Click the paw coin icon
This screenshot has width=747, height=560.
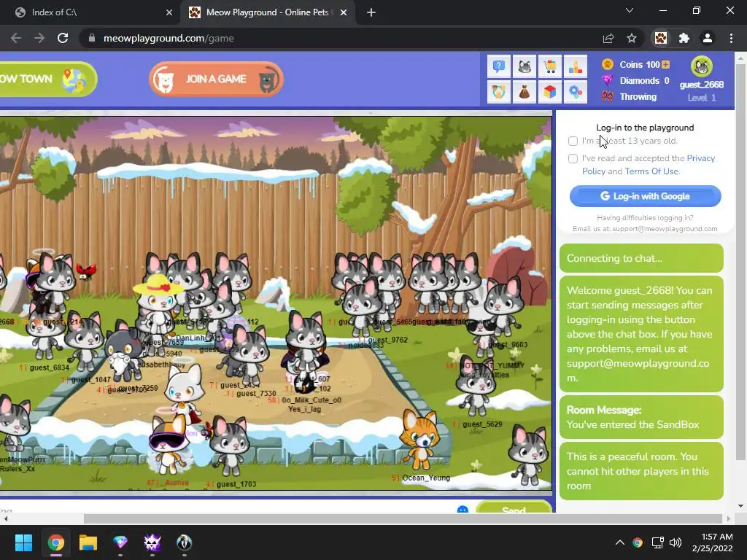(608, 64)
